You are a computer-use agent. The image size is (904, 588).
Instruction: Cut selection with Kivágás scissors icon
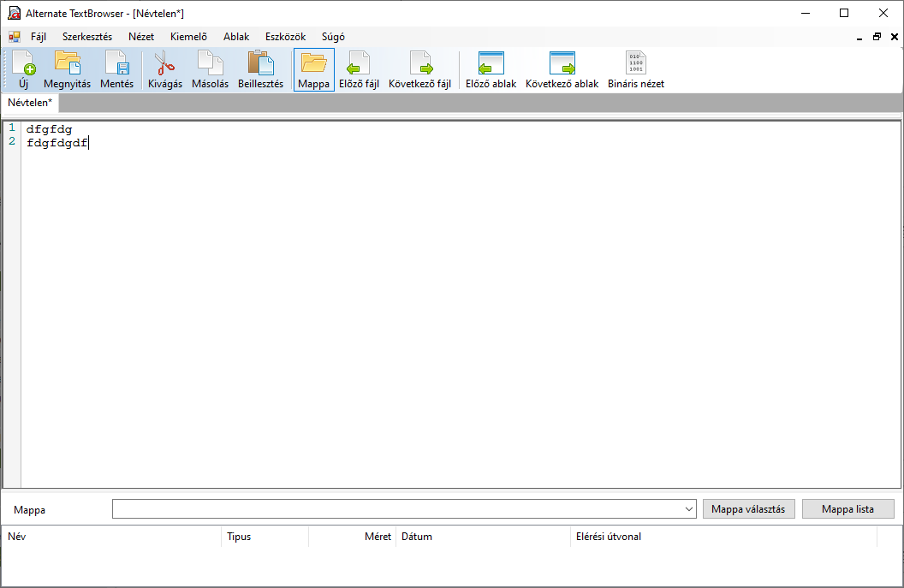coord(164,69)
